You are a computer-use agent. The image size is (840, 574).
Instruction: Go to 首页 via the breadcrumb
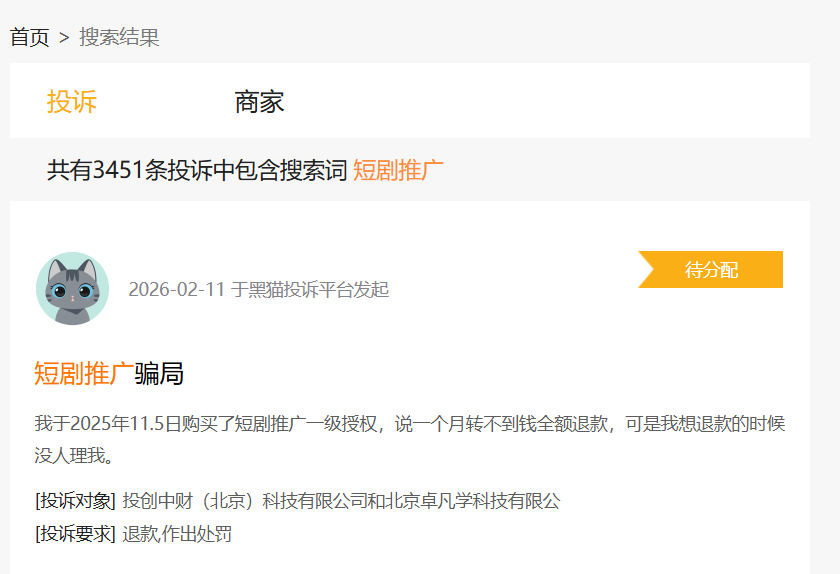30,38
